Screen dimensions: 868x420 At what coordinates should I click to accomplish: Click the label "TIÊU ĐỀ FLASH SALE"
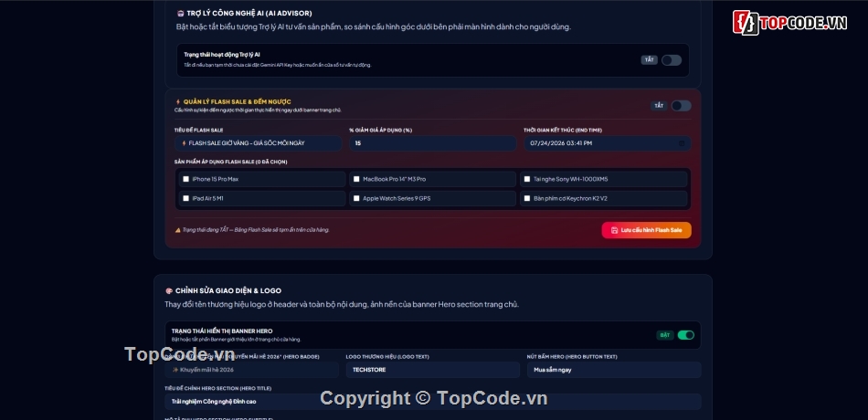pyautogui.click(x=199, y=131)
